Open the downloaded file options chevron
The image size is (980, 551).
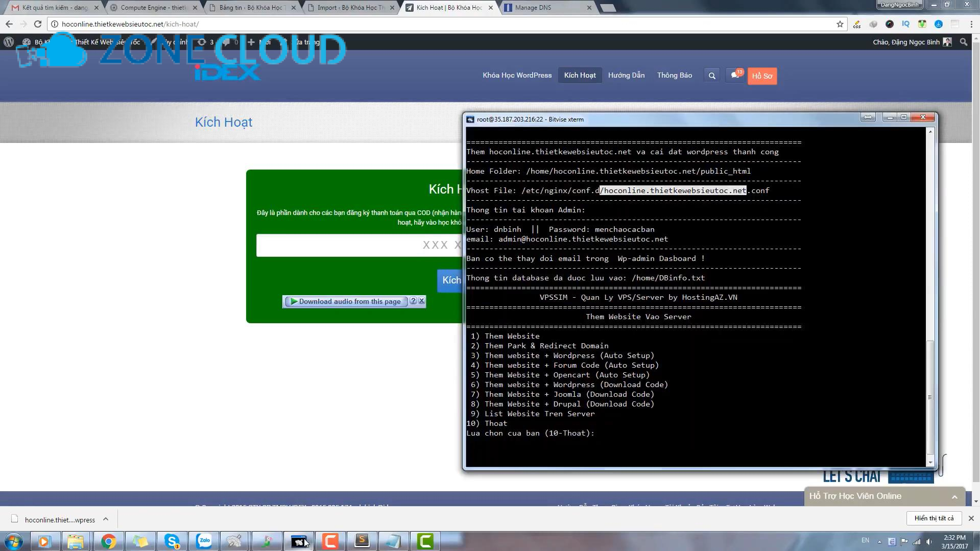pyautogui.click(x=106, y=519)
